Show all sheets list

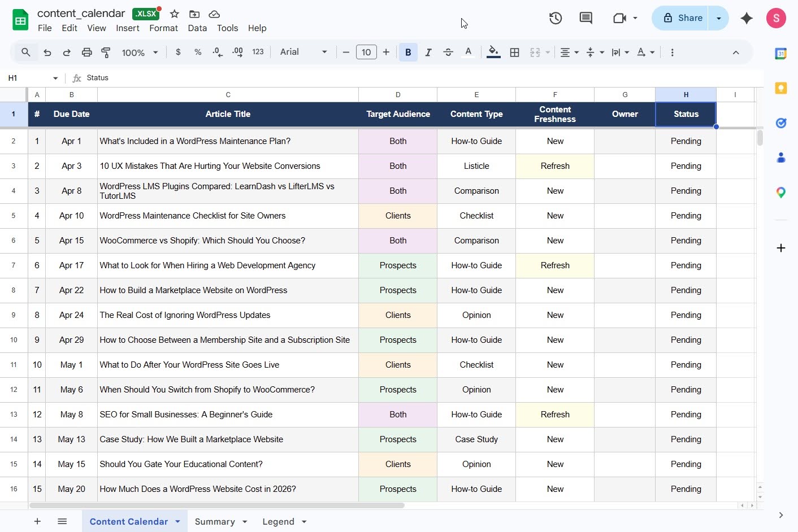coord(62,521)
